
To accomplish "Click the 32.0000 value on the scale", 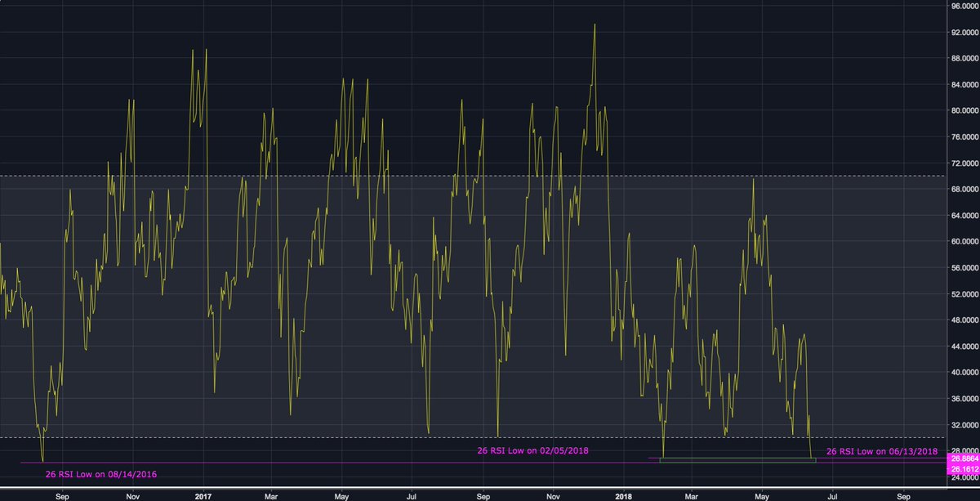I will [965, 425].
